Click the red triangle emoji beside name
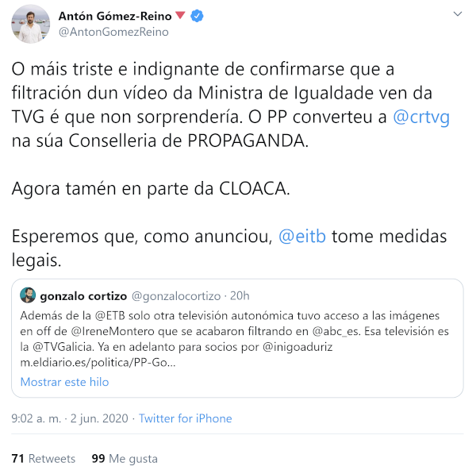Viewport: 476px width, 470px height. (180, 14)
